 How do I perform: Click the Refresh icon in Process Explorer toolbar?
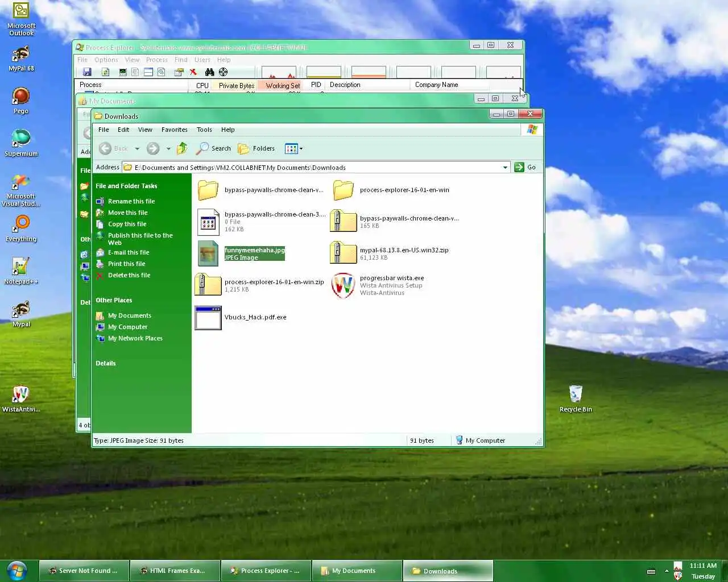pyautogui.click(x=105, y=72)
